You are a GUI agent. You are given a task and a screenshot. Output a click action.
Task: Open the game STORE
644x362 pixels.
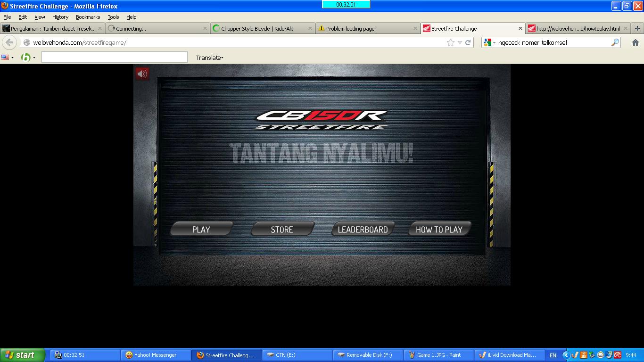coord(282,229)
